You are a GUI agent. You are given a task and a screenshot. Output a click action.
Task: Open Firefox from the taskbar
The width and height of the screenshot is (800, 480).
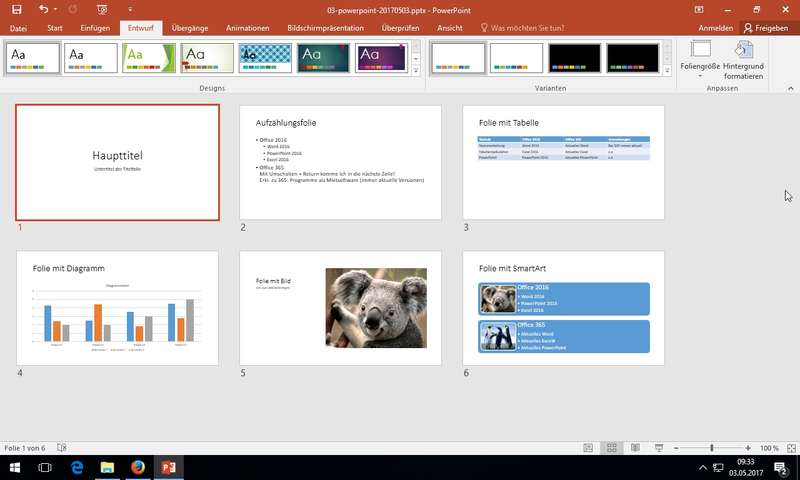(x=138, y=467)
